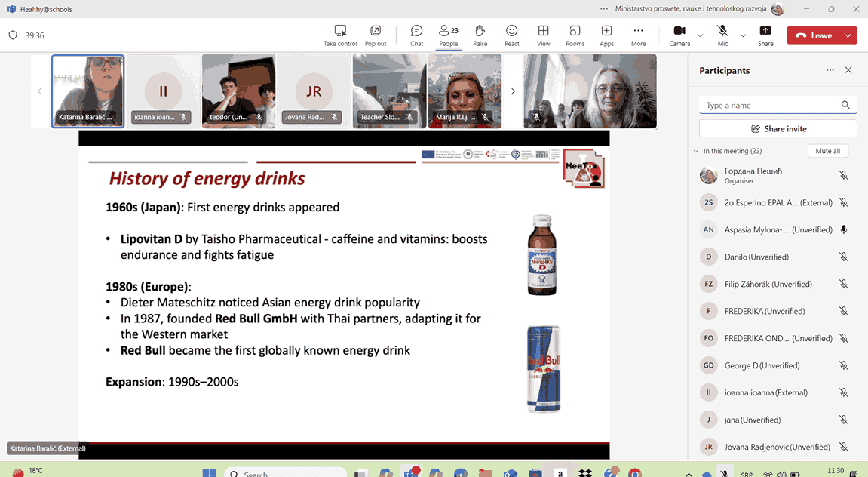Expand the Leave button dropdown arrow
The width and height of the screenshot is (868, 477).
coord(848,35)
